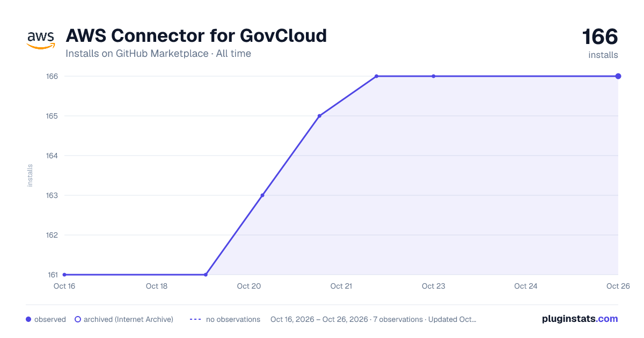Click the observed legend filled dot

click(28, 319)
